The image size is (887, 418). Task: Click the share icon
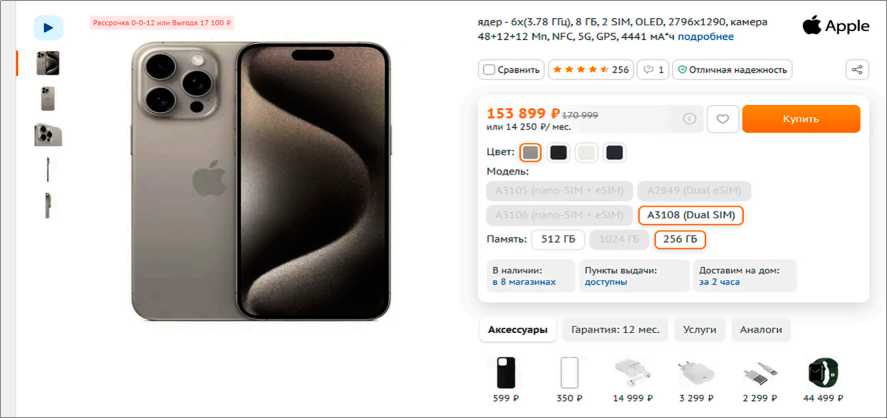coord(857,70)
